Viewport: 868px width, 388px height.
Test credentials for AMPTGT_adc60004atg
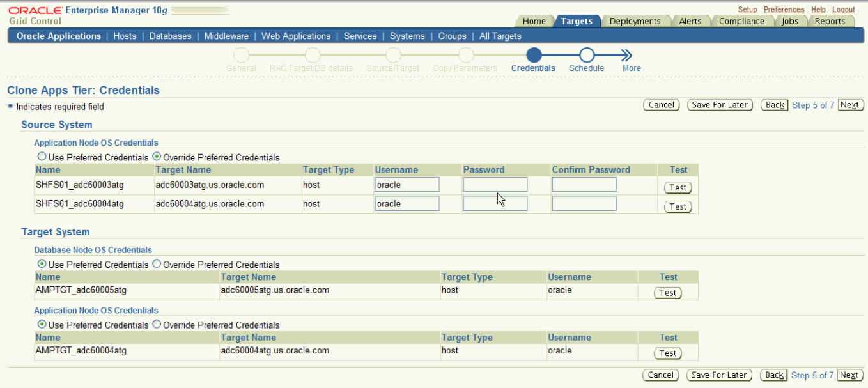[667, 353]
